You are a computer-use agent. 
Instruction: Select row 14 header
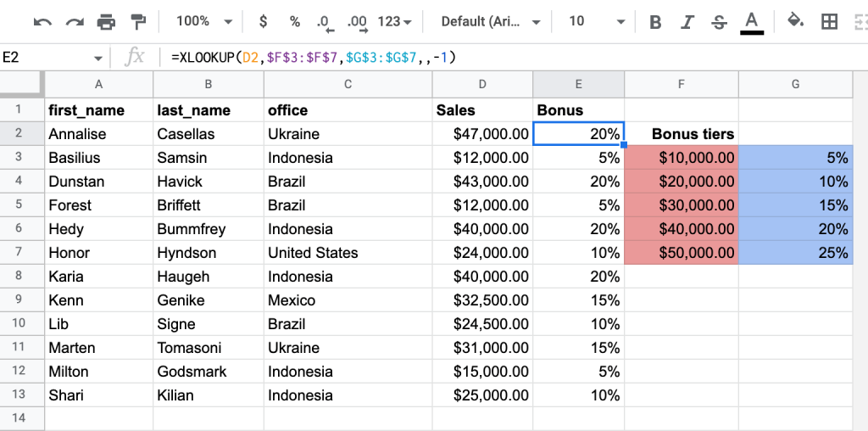(22, 418)
